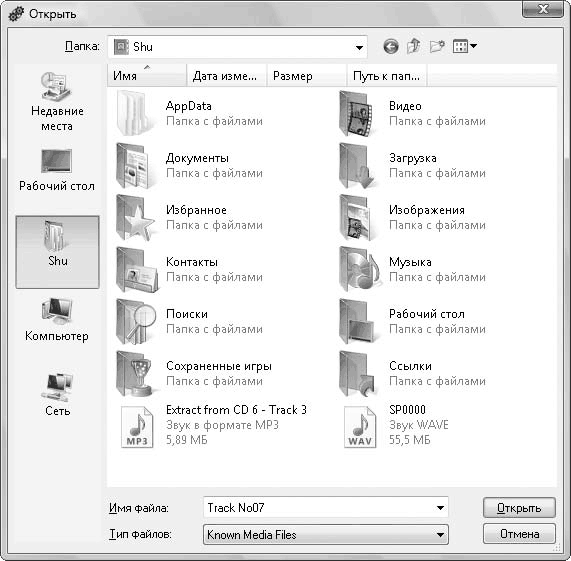Image resolution: width=571 pixels, height=561 pixels.
Task: Click the Открыть button
Action: 519,508
